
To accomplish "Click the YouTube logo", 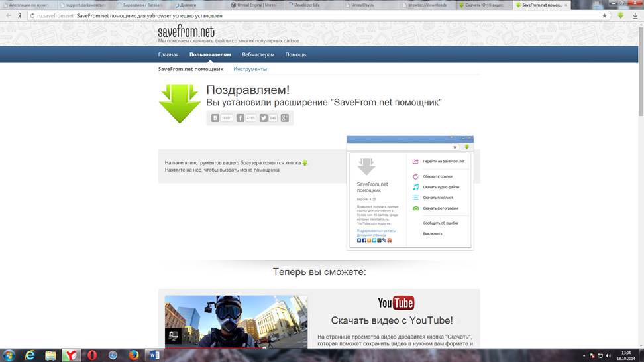I will click(x=396, y=303).
